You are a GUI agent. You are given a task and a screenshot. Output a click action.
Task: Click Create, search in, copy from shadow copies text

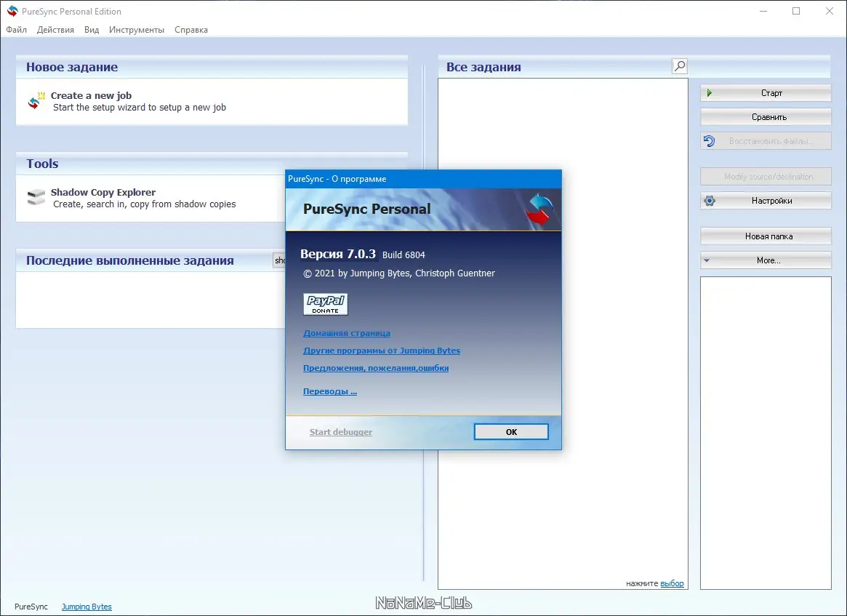coord(144,204)
